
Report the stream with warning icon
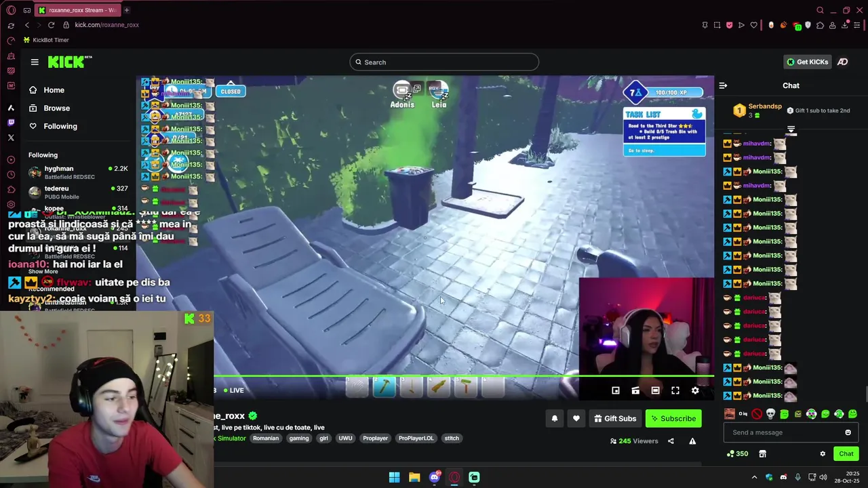click(692, 441)
